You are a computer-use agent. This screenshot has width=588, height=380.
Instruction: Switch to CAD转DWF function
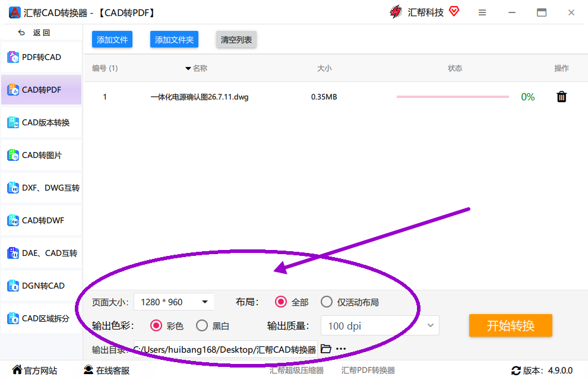[x=42, y=220]
